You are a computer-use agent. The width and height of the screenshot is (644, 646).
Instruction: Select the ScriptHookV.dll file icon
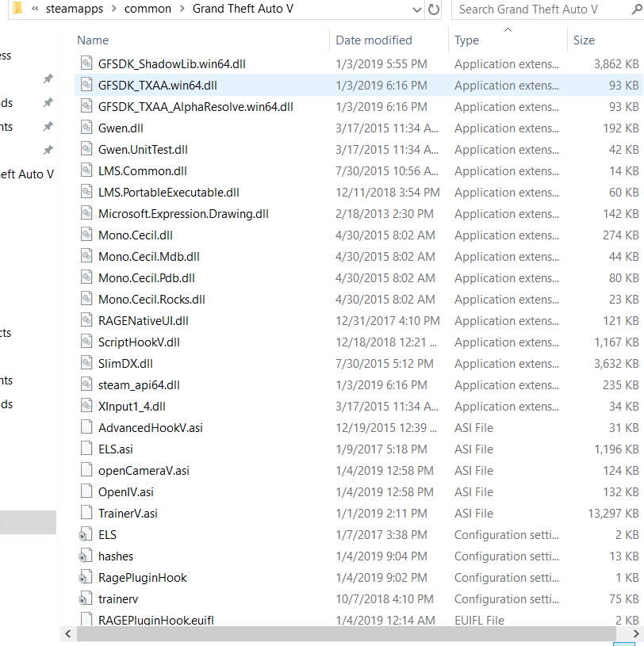(86, 342)
